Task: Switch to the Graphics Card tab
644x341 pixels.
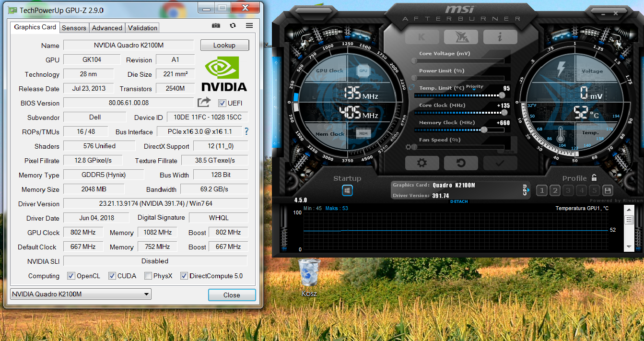Action: pyautogui.click(x=35, y=27)
